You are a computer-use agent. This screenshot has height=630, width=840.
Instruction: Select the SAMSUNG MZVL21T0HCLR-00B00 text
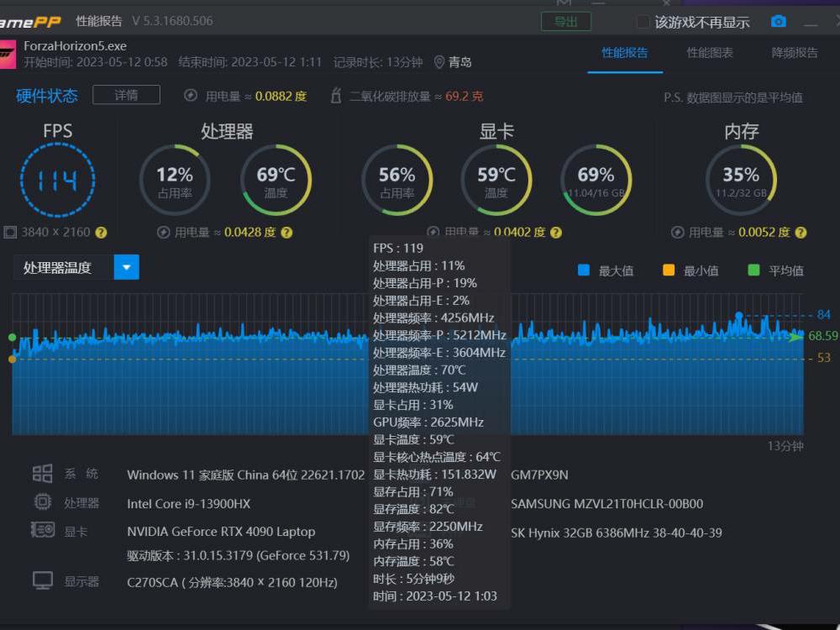(x=607, y=504)
